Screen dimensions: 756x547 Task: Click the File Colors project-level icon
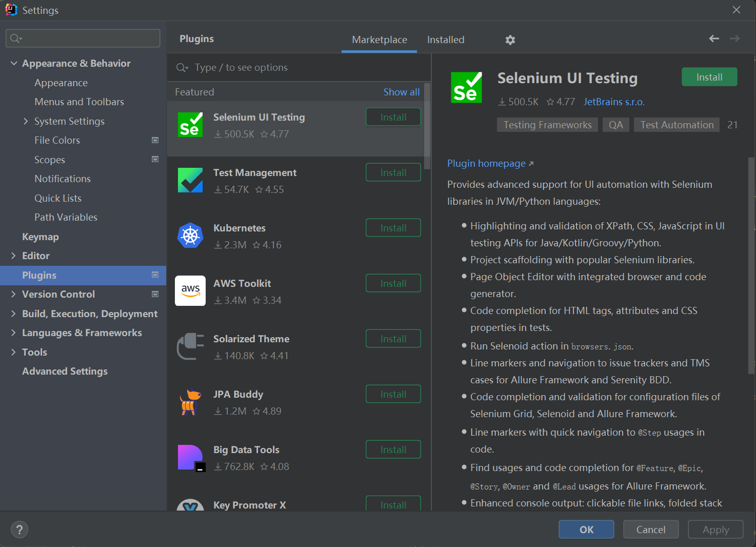click(155, 140)
